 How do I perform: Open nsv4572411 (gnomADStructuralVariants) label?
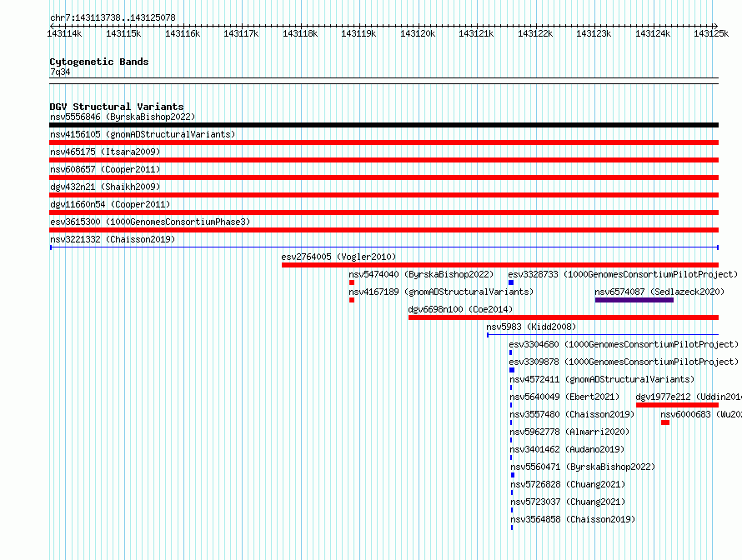pyautogui.click(x=602, y=379)
